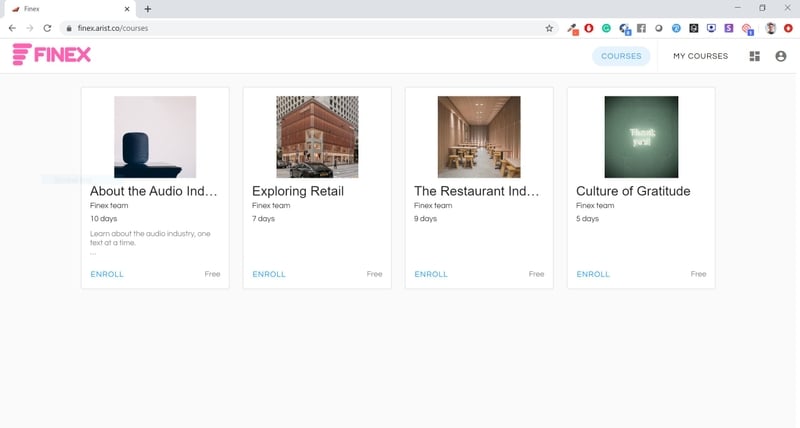Open the dashboard grid icon
The image size is (800, 428).
[755, 56]
